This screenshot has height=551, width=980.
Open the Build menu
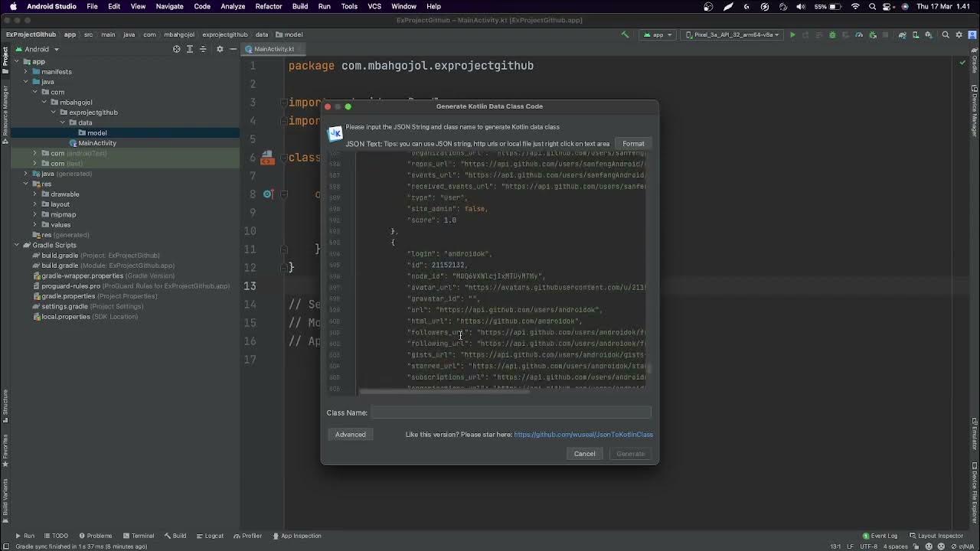300,6
